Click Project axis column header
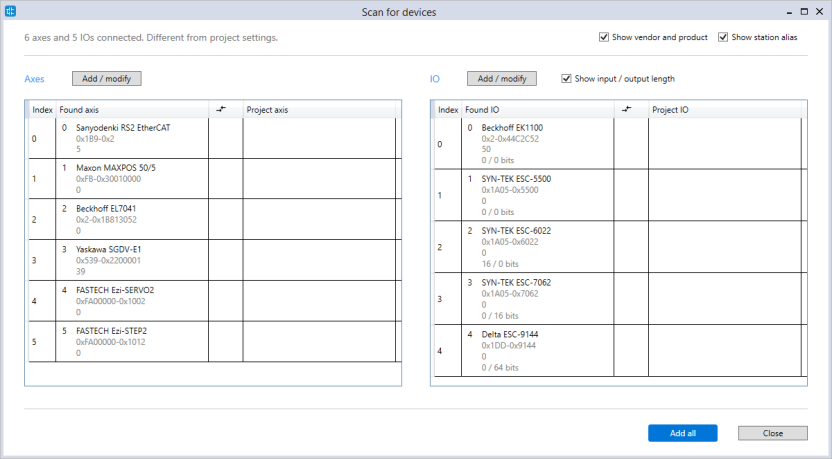This screenshot has width=832, height=459. tap(319, 110)
